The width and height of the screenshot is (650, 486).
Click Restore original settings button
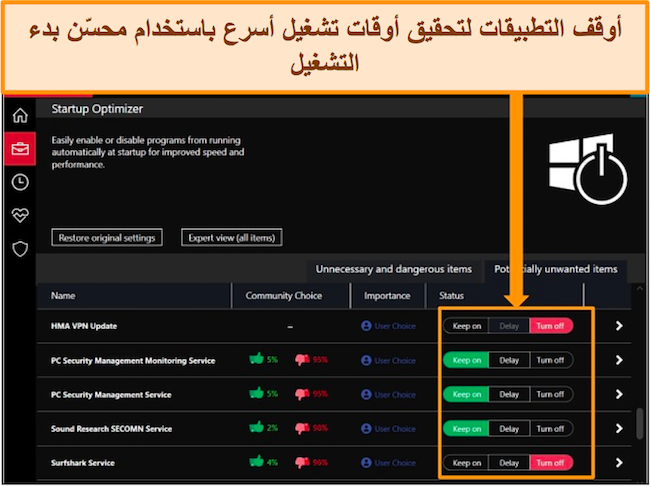[107, 238]
